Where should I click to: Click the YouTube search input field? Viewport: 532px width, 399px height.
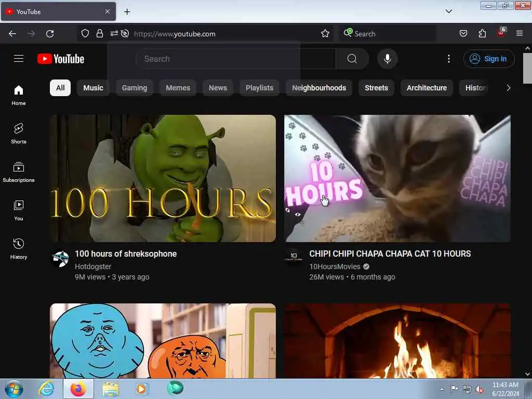click(x=235, y=59)
